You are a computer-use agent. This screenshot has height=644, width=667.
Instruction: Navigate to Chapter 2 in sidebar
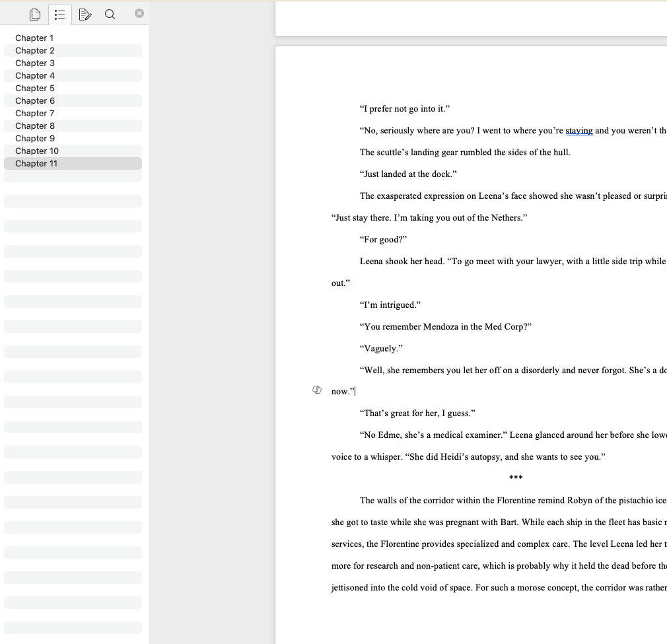click(x=35, y=51)
